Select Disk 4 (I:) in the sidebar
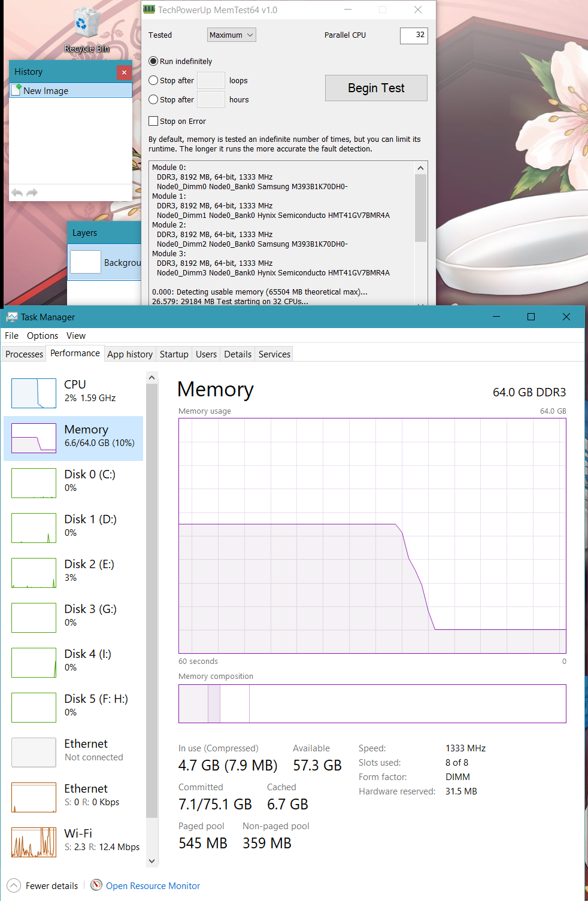Viewport: 588px width, 901px height. (74, 663)
